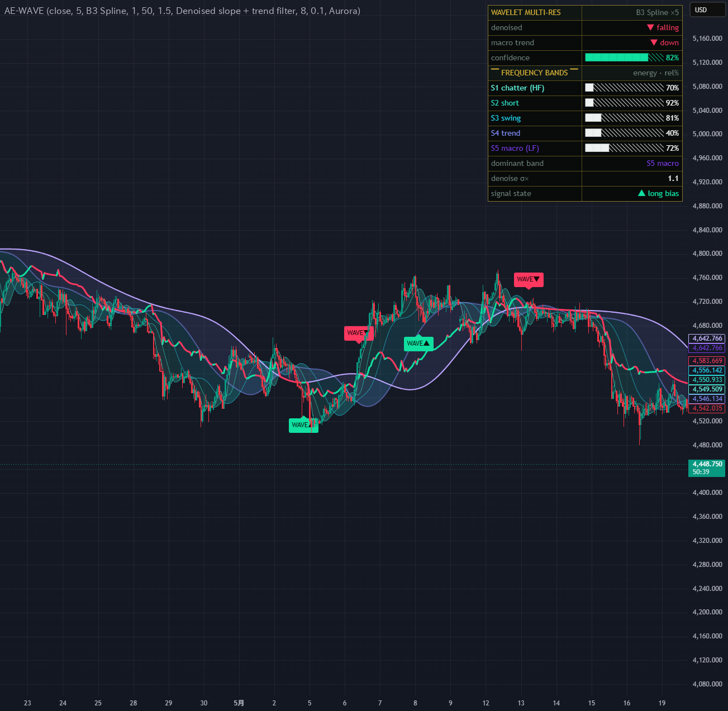Select the green WAVE▲ marker at date 5 low

pos(303,425)
